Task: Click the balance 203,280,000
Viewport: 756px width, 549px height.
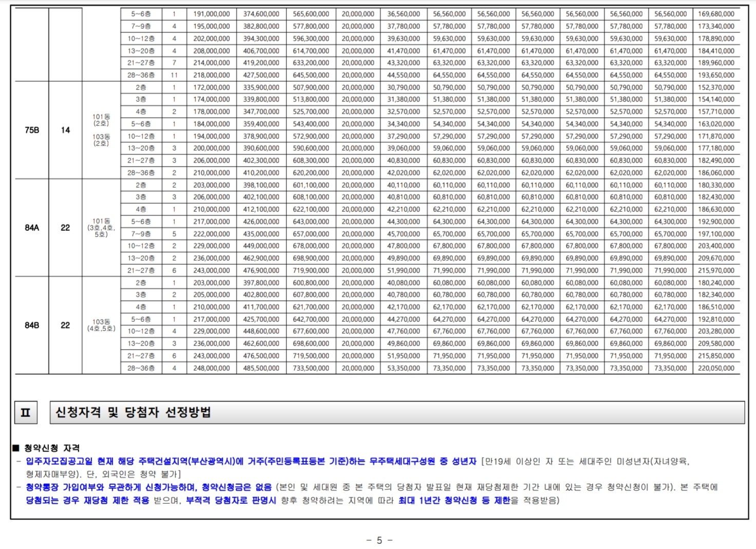Action: (x=716, y=331)
